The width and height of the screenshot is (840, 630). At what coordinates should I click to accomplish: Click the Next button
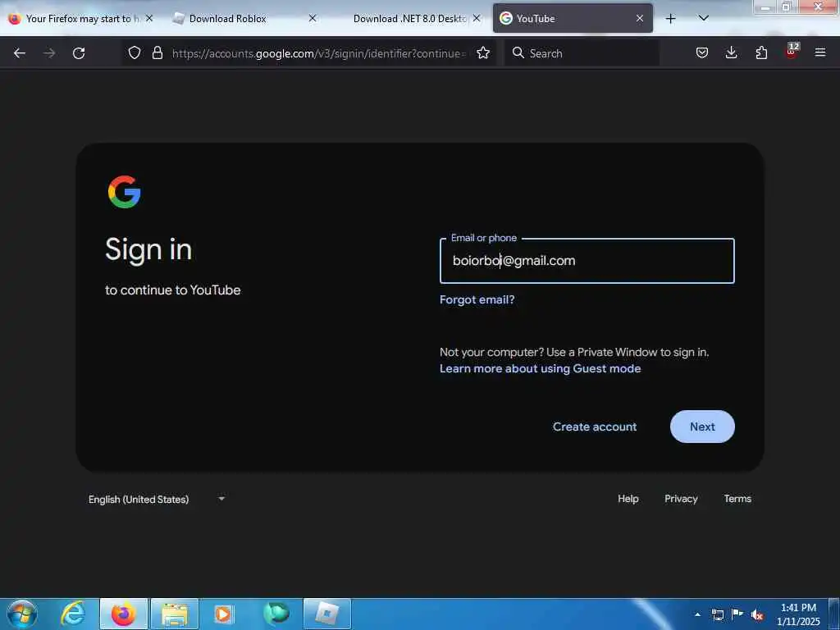702,427
